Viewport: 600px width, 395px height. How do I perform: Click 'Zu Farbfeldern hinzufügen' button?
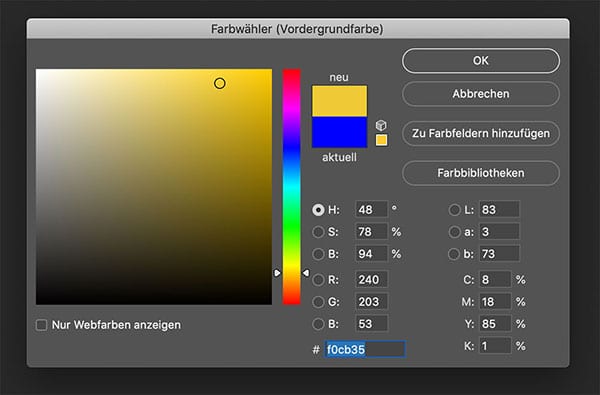pos(481,134)
